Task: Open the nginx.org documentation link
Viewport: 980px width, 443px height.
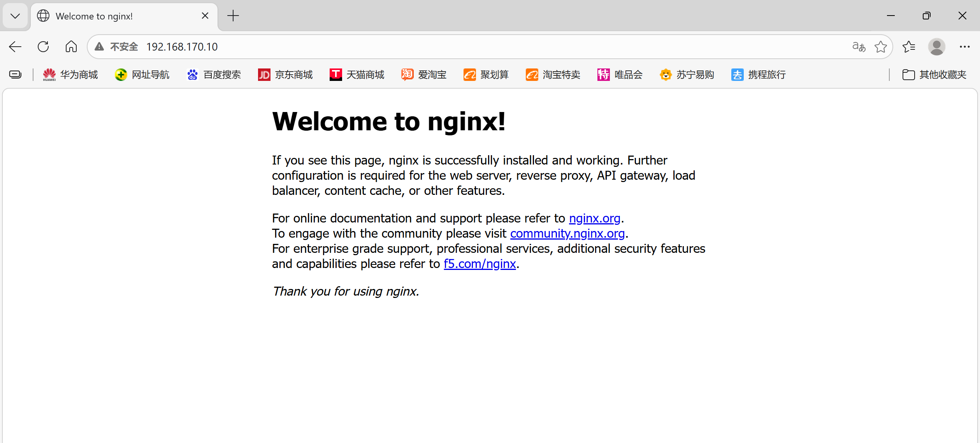Action: coord(594,219)
